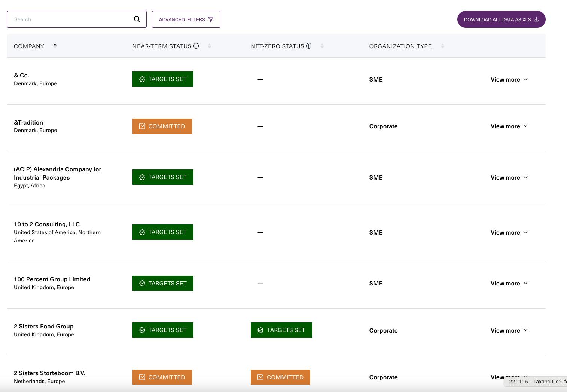The width and height of the screenshot is (567, 392).
Task: Sort by Organization Type column arrows
Action: click(x=443, y=46)
